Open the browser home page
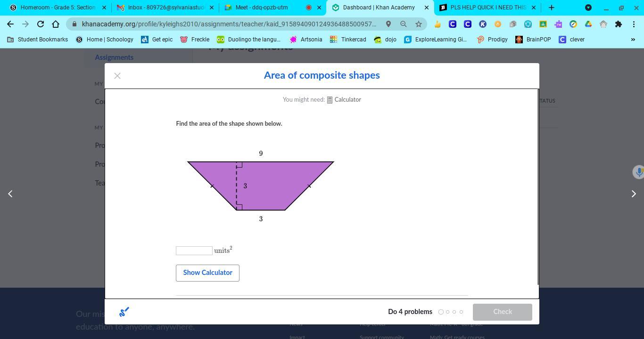This screenshot has width=644, height=339. click(x=56, y=24)
